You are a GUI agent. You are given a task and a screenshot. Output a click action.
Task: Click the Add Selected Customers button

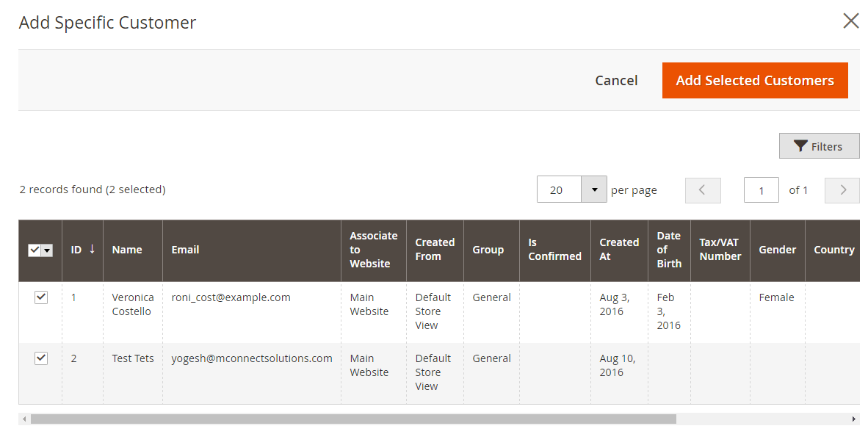click(754, 81)
